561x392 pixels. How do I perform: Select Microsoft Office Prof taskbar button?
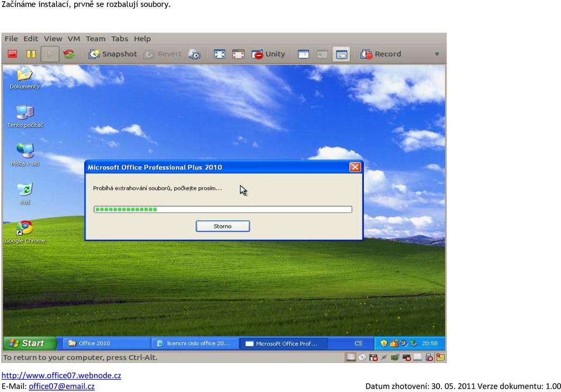(283, 344)
